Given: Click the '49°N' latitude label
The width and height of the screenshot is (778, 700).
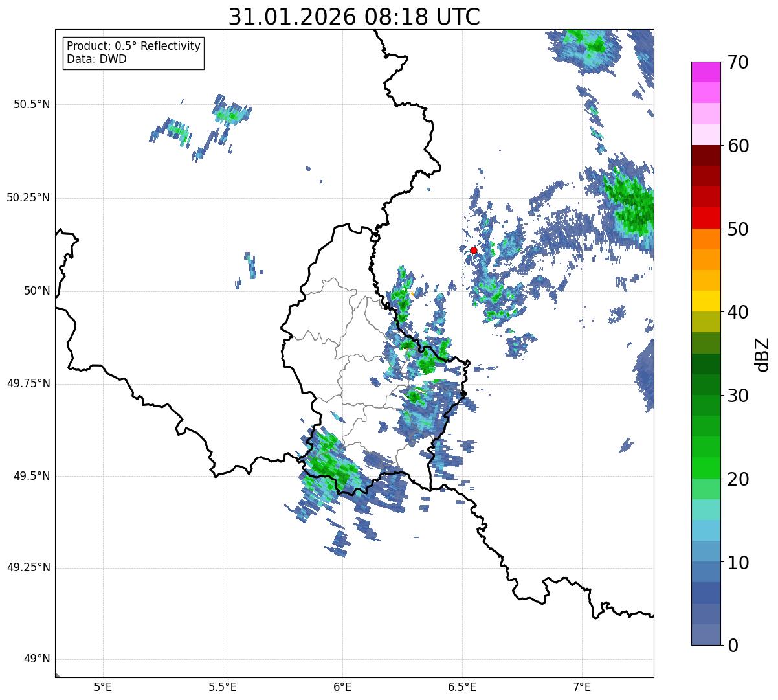Looking at the screenshot, I should (37, 659).
